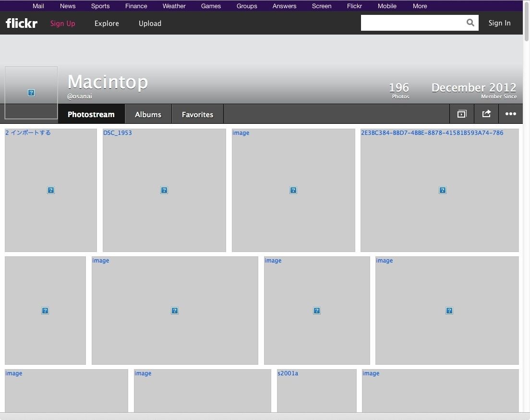530x420 pixels.
Task: Click the Macintop profile avatar placeholder
Action: click(x=31, y=93)
